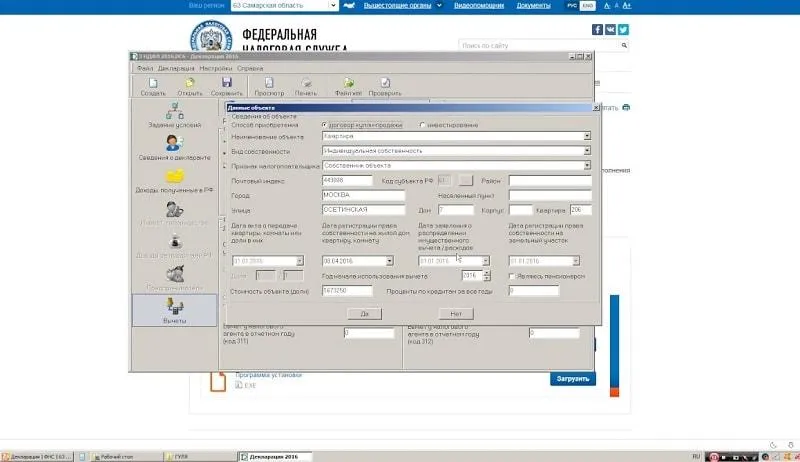Click the Да button in dialog
This screenshot has height=462, width=800.
tap(364, 313)
